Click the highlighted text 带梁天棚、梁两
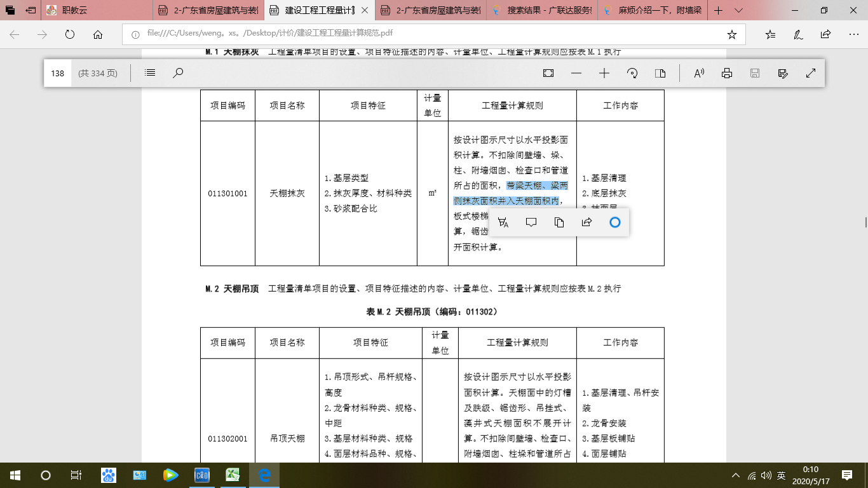 537,186
